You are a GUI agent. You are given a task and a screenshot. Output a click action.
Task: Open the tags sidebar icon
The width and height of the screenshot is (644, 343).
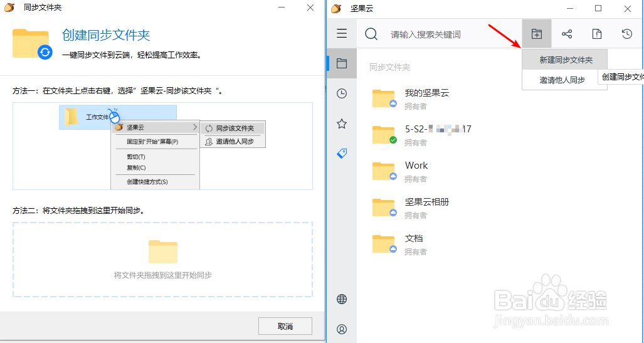[342, 153]
